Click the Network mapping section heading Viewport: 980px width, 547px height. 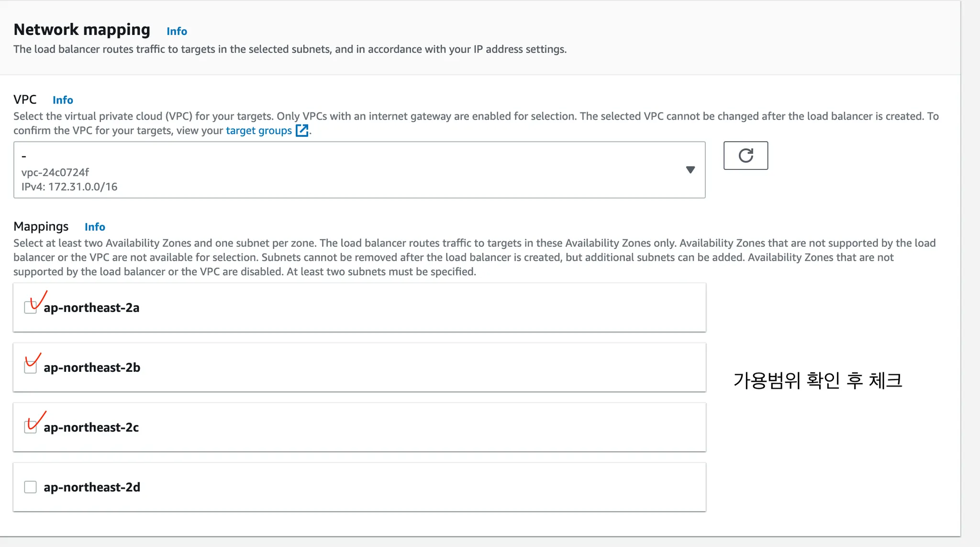coord(82,30)
